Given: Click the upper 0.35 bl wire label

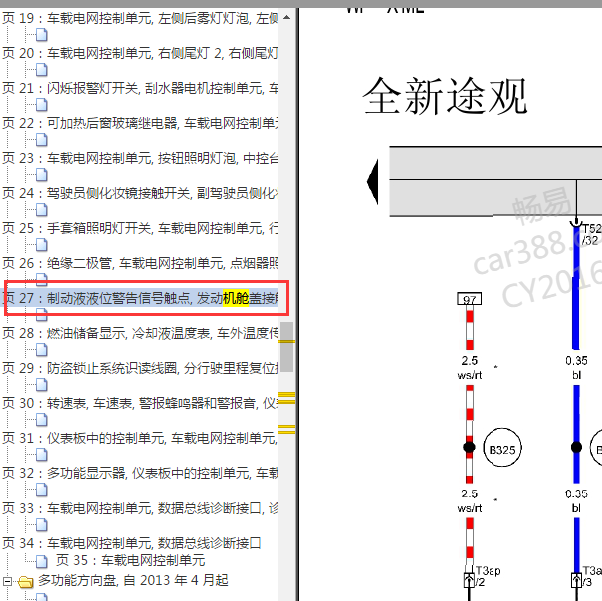Looking at the screenshot, I should pyautogui.click(x=576, y=368).
